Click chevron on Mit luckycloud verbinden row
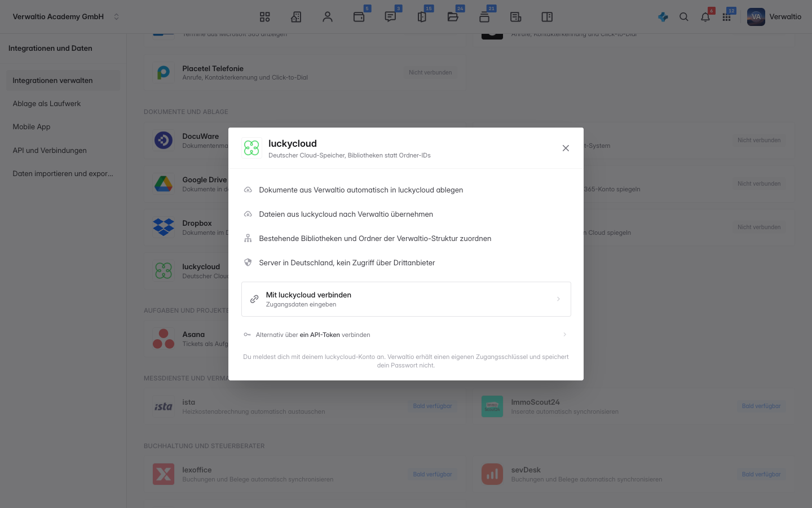This screenshot has height=508, width=812. (558, 299)
